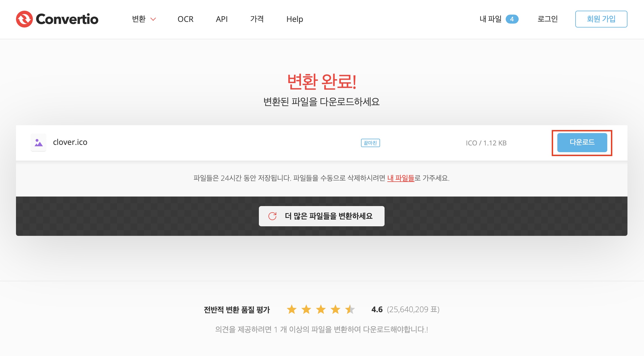The image size is (644, 356).
Task: Open the Convertio wordmark home link
Action: (x=67, y=19)
